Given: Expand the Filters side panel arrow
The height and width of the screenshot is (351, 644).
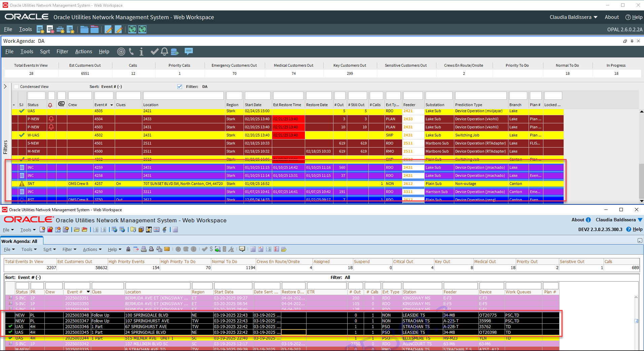Looking at the screenshot, I should (x=5, y=87).
